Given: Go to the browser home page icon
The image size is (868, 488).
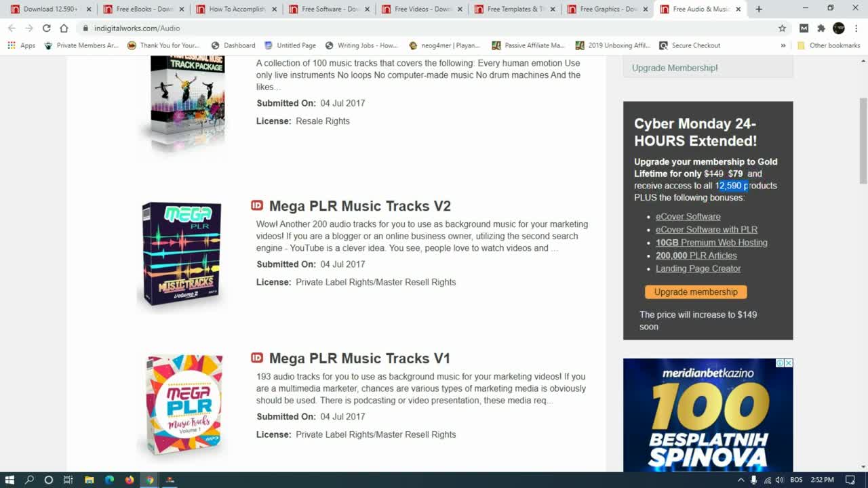Looking at the screenshot, I should point(64,28).
